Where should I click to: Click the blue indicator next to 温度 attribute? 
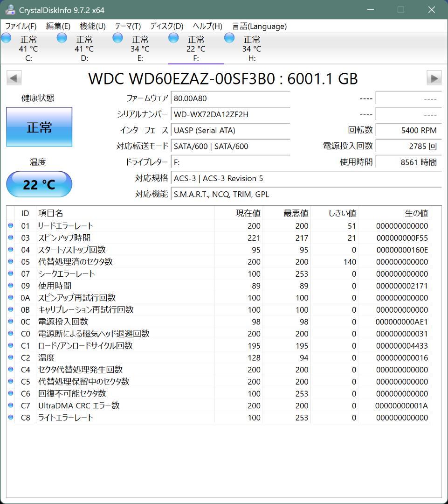[11, 357]
